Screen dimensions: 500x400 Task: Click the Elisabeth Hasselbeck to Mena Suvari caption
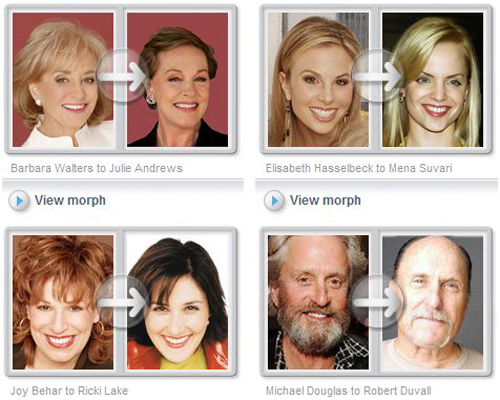point(359,168)
